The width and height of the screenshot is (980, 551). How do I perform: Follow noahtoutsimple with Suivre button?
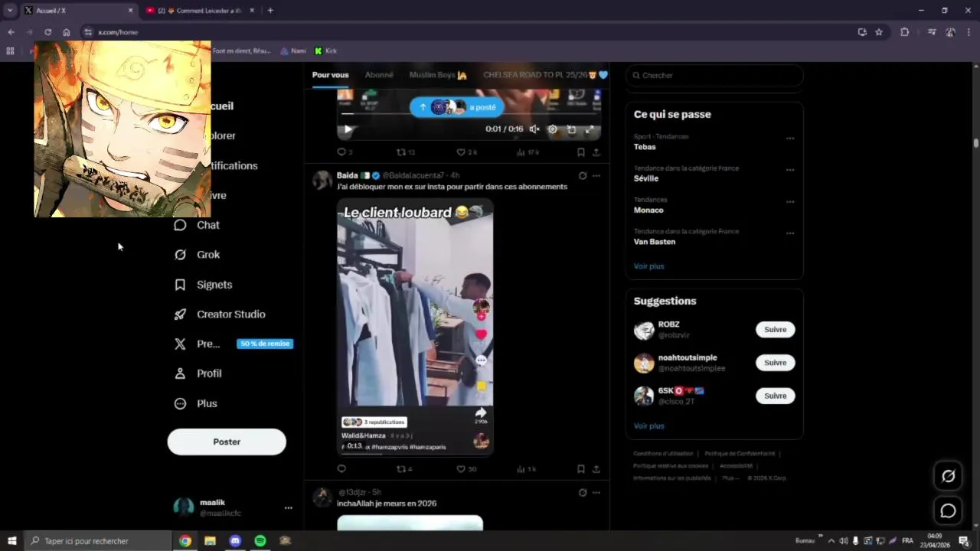pyautogui.click(x=775, y=363)
